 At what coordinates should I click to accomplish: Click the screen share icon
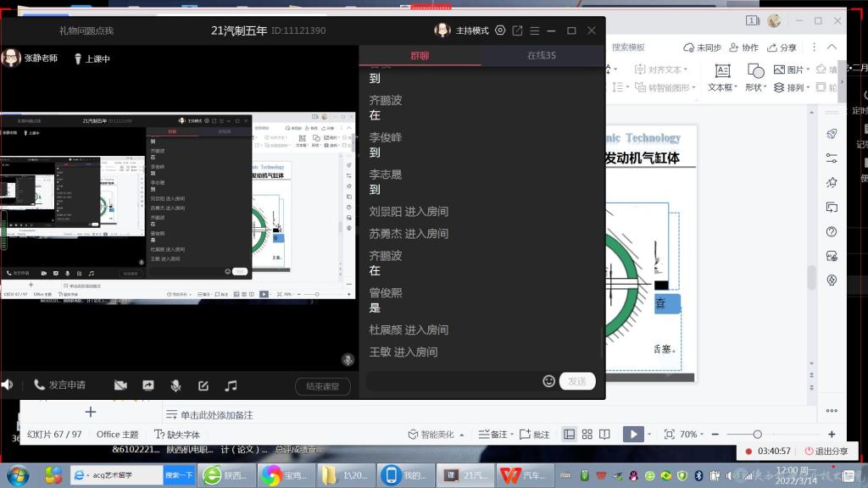[148, 385]
